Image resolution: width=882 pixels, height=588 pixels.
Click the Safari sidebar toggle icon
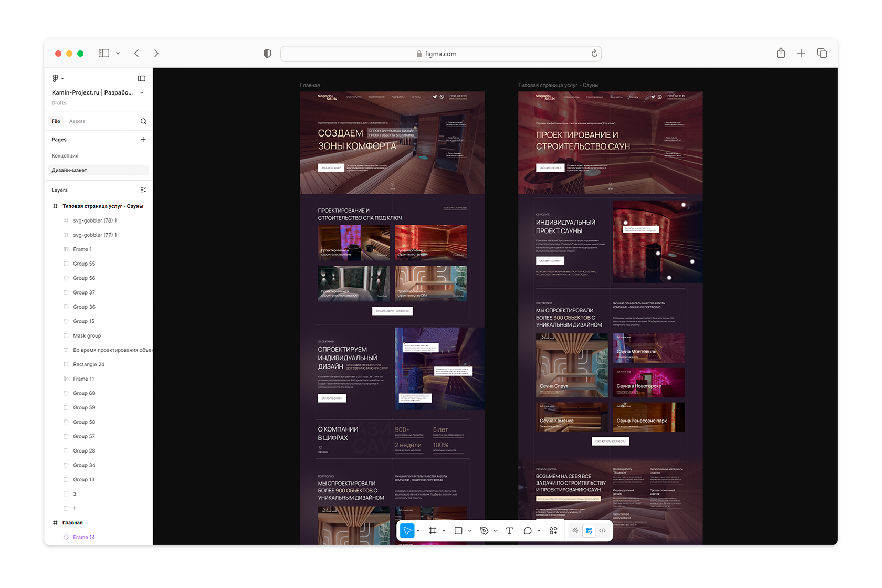point(104,53)
